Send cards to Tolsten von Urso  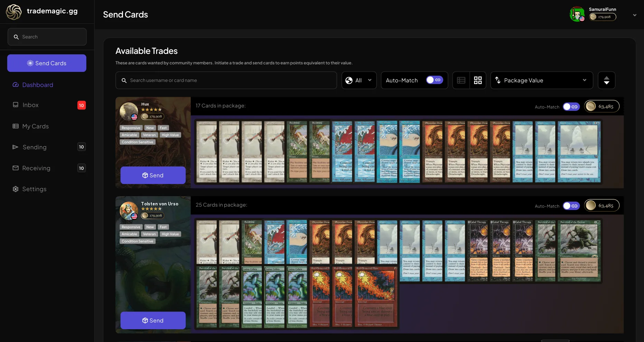point(153,321)
